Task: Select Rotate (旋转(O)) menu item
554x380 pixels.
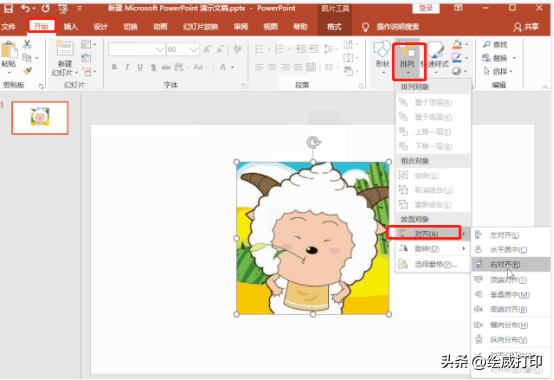Action: pos(432,249)
